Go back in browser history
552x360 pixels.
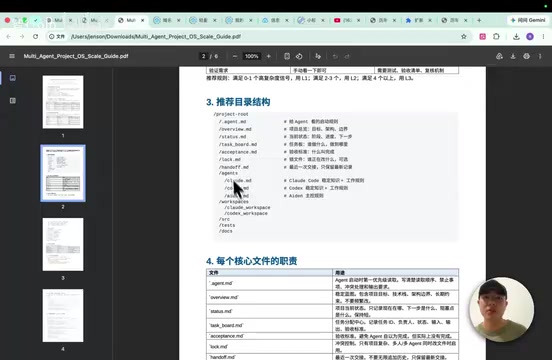[x=8, y=37]
